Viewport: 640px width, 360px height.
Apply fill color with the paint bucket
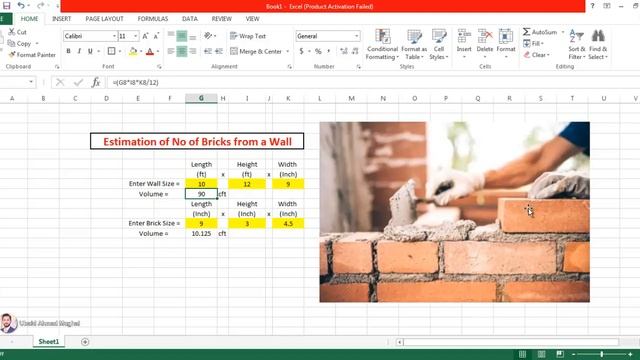tap(133, 51)
